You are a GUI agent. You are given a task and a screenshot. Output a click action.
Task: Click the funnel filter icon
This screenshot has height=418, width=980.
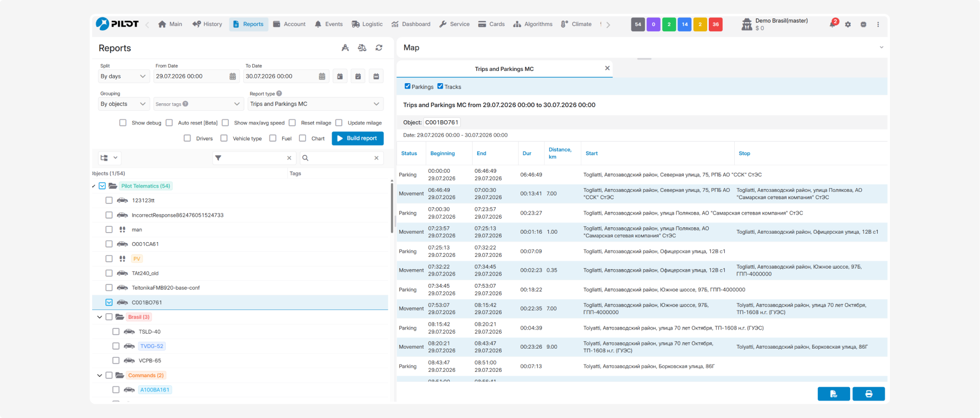click(218, 158)
